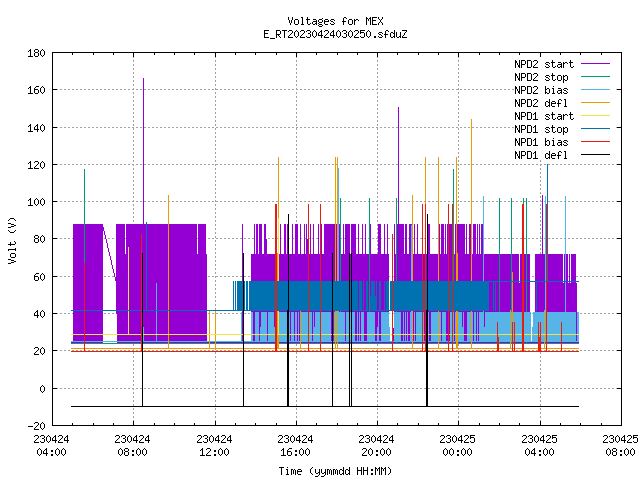Click the red NPD1 bias legend line
Image resolution: width=640 pixels, height=480 pixels.
pos(595,142)
